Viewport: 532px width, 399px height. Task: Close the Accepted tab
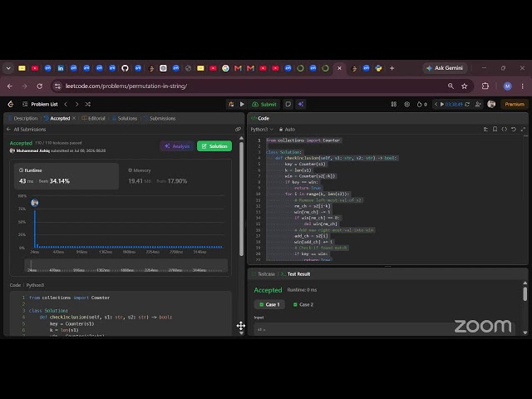(74, 118)
